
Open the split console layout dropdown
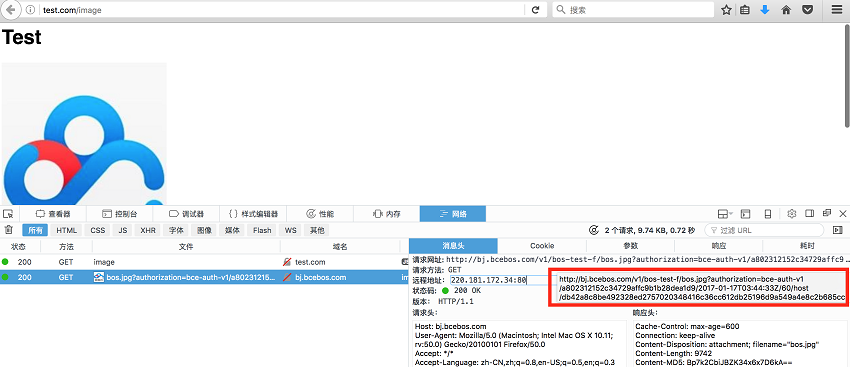(x=725, y=214)
